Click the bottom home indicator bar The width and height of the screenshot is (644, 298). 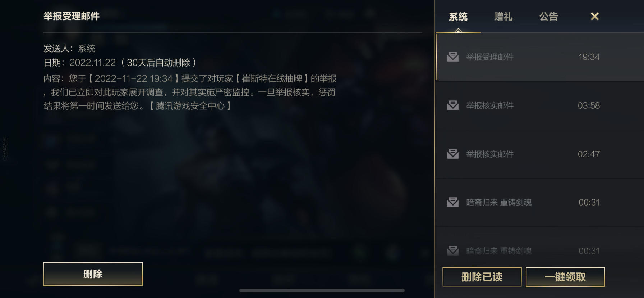point(322,290)
